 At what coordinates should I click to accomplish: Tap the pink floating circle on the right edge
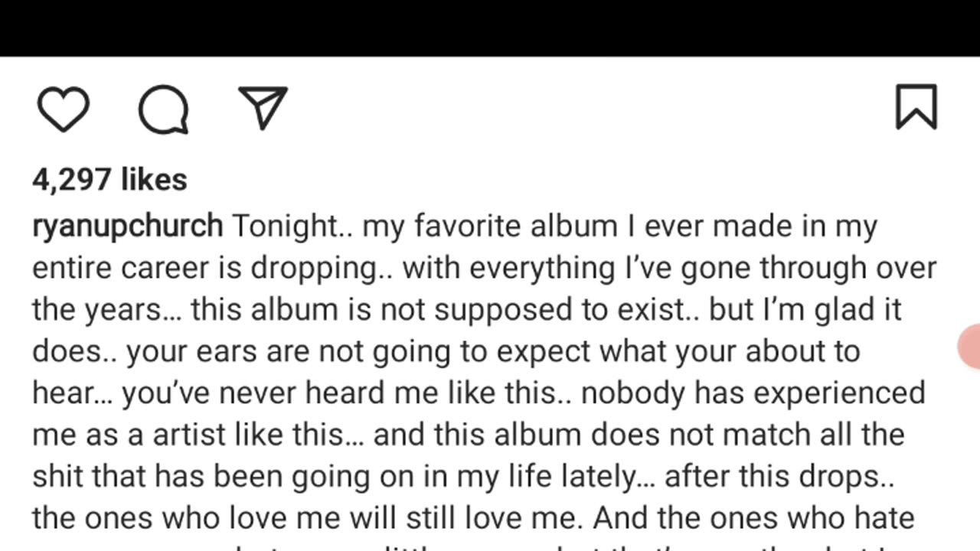(x=971, y=346)
